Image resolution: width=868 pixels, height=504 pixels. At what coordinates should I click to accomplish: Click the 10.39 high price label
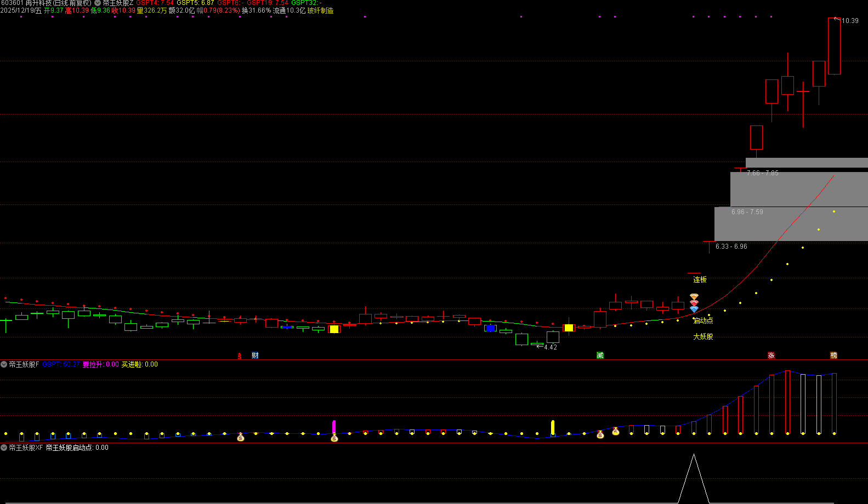click(850, 21)
